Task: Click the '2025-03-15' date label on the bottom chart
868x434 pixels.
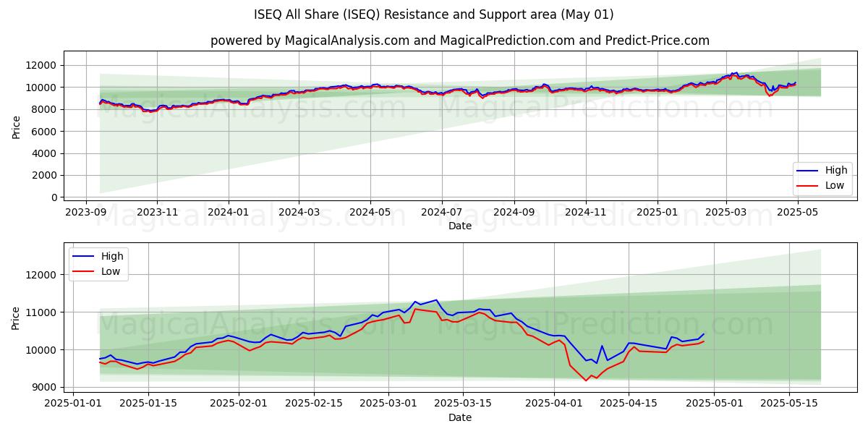Action: coord(464,404)
